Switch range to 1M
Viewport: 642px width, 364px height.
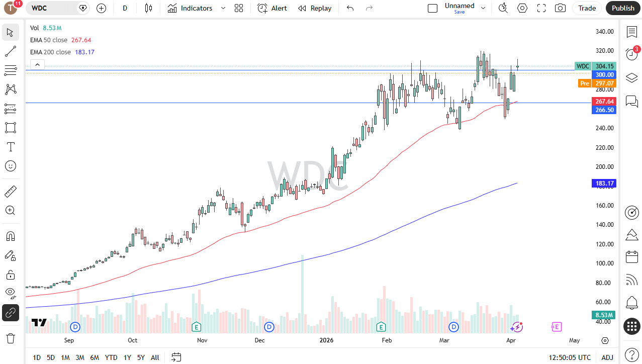coord(65,357)
